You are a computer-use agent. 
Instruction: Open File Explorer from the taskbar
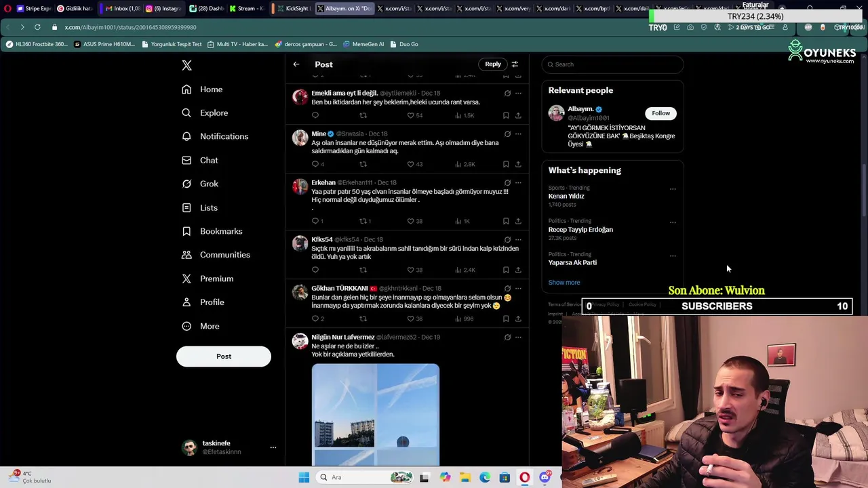pos(465,477)
